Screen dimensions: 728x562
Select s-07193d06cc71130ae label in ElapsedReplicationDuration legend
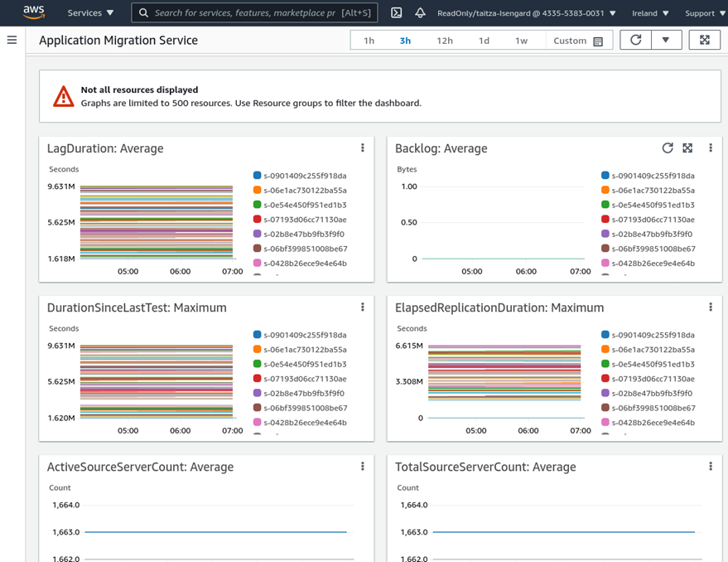[x=653, y=379]
